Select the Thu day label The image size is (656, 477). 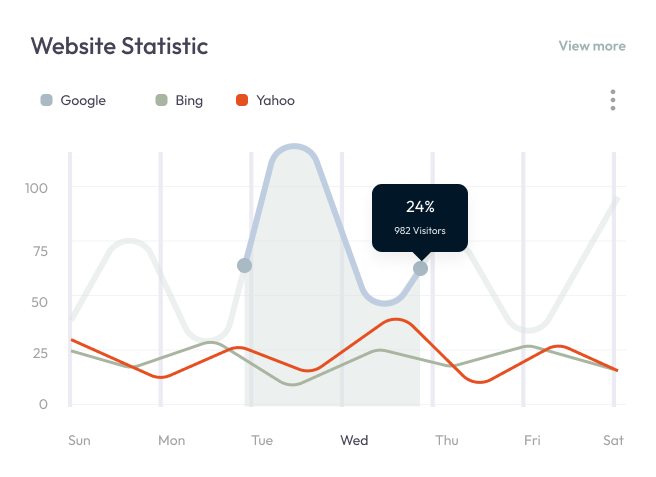tap(447, 440)
